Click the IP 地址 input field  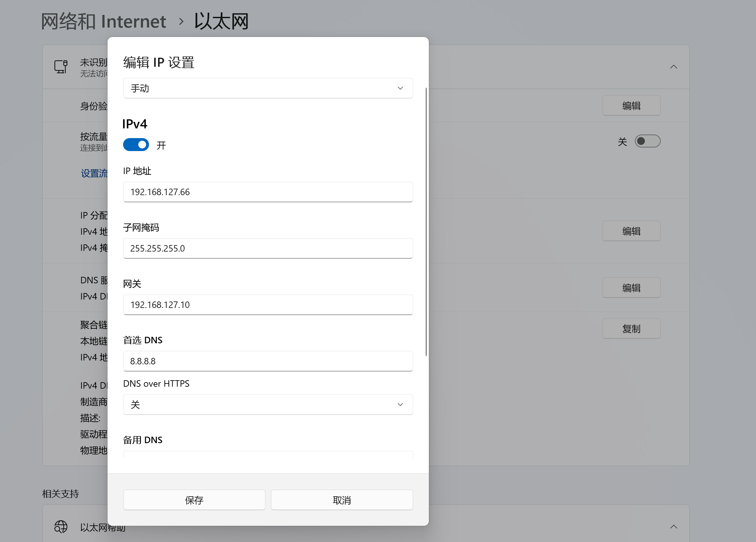click(x=268, y=192)
